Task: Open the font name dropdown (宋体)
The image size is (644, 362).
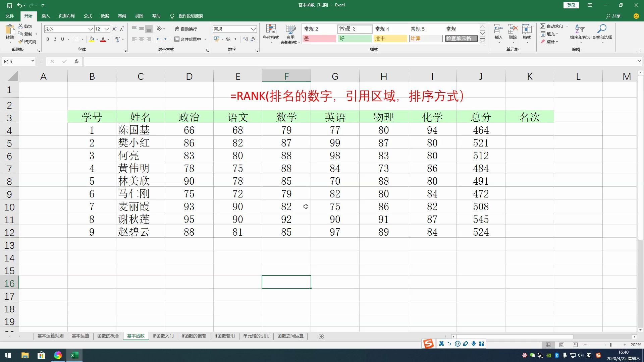Action: pos(90,29)
